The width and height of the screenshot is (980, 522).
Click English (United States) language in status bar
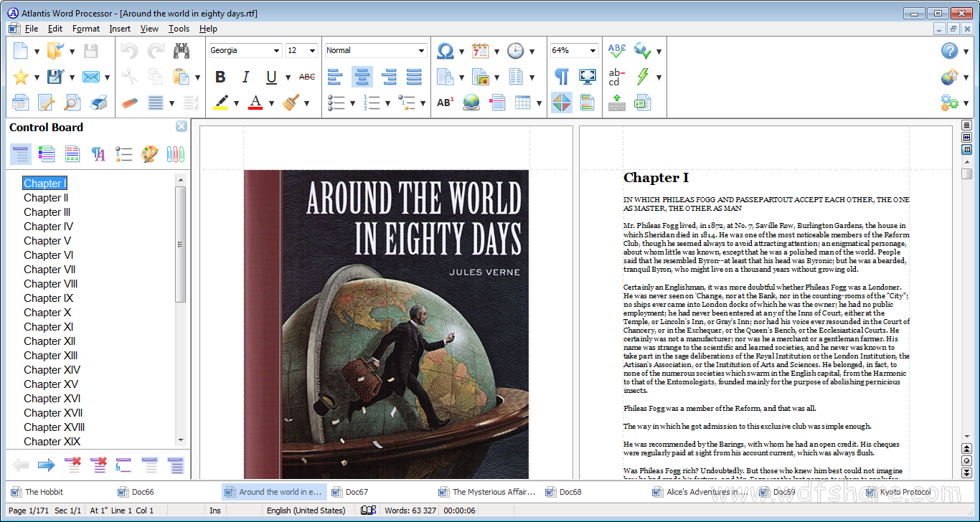click(x=306, y=511)
